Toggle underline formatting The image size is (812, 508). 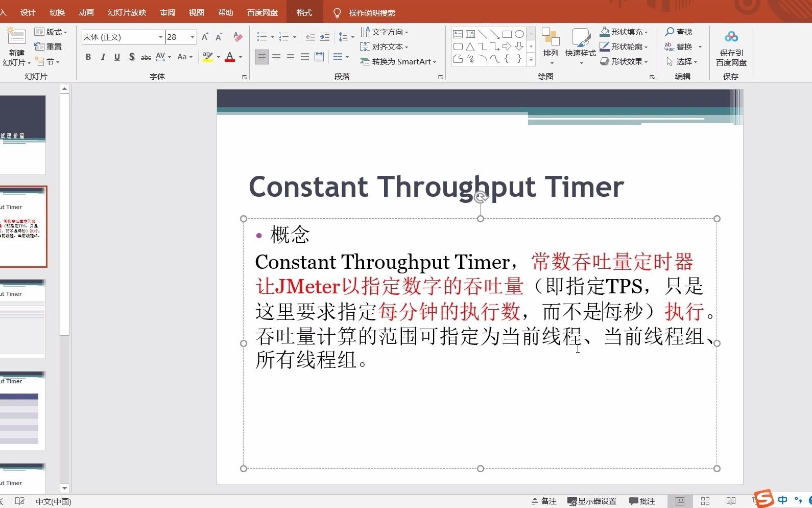coord(117,57)
